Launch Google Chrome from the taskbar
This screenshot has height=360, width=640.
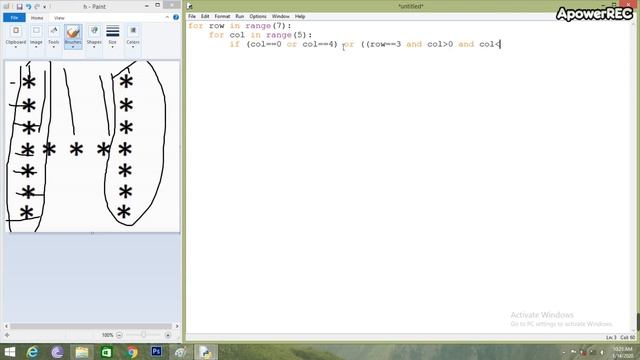click(x=131, y=352)
